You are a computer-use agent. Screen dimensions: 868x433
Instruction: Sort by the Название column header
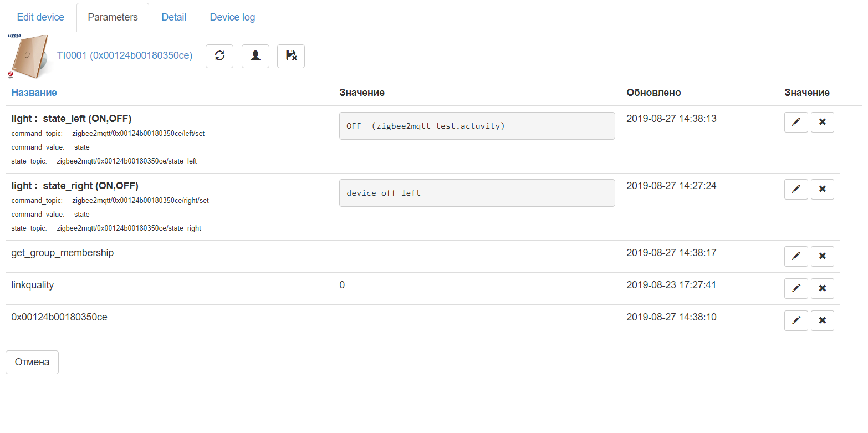click(x=34, y=93)
